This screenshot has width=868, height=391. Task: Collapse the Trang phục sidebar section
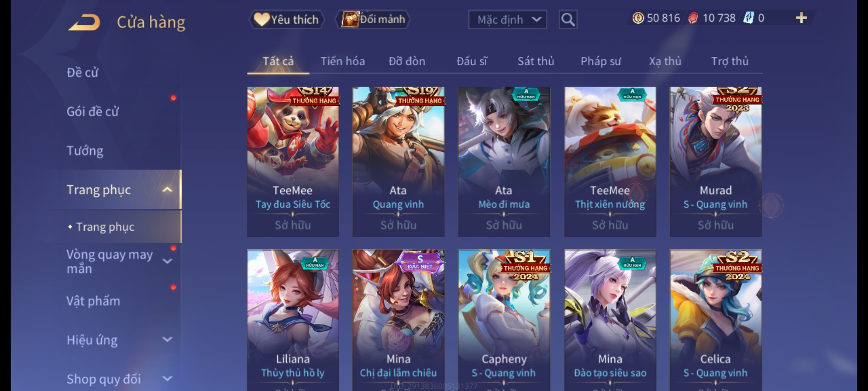[x=167, y=190]
